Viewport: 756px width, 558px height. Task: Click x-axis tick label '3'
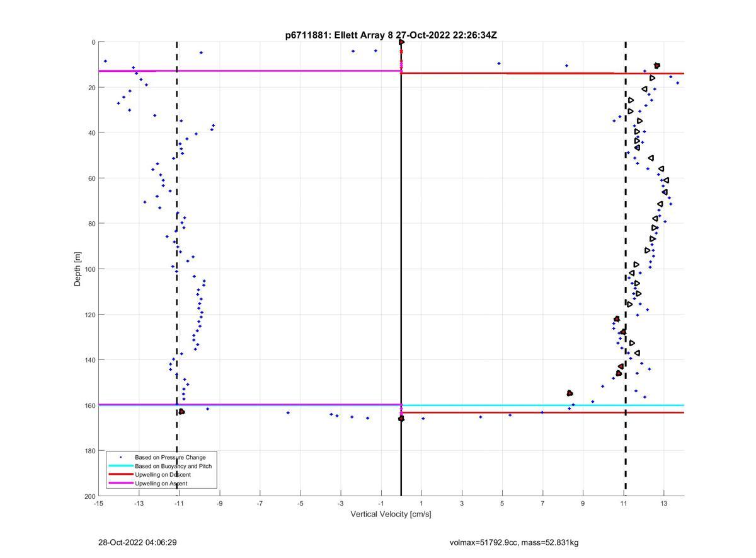pyautogui.click(x=462, y=503)
